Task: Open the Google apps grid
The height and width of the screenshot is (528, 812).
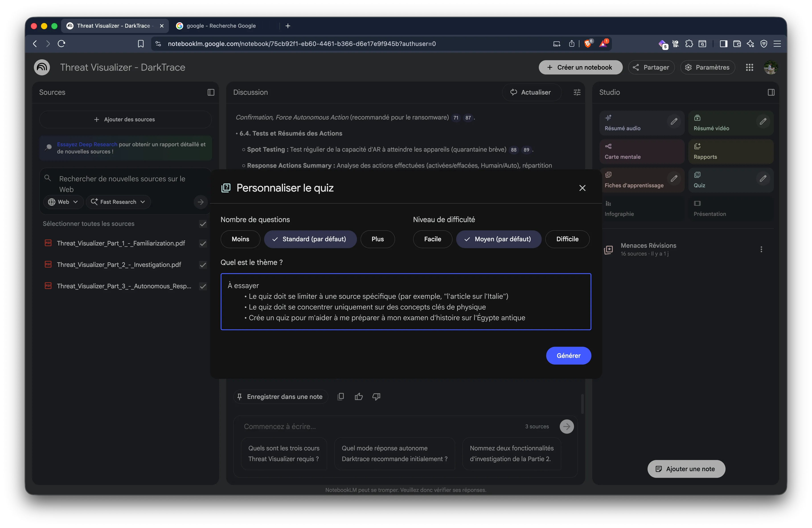Action: [x=750, y=67]
